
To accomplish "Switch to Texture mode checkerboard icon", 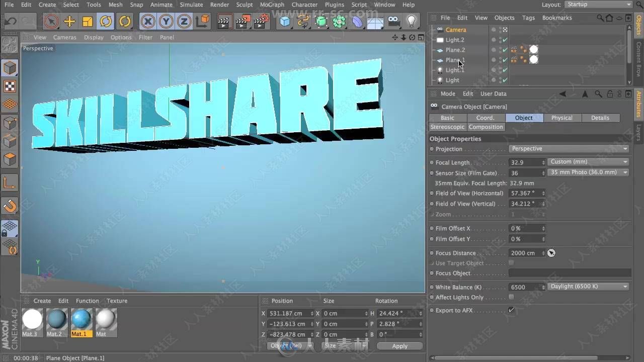I will [x=10, y=86].
